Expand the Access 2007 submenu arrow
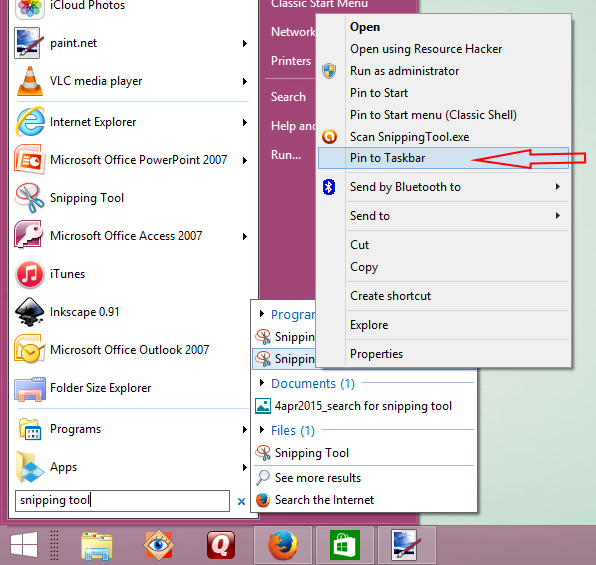This screenshot has height=565, width=596. pyautogui.click(x=245, y=236)
